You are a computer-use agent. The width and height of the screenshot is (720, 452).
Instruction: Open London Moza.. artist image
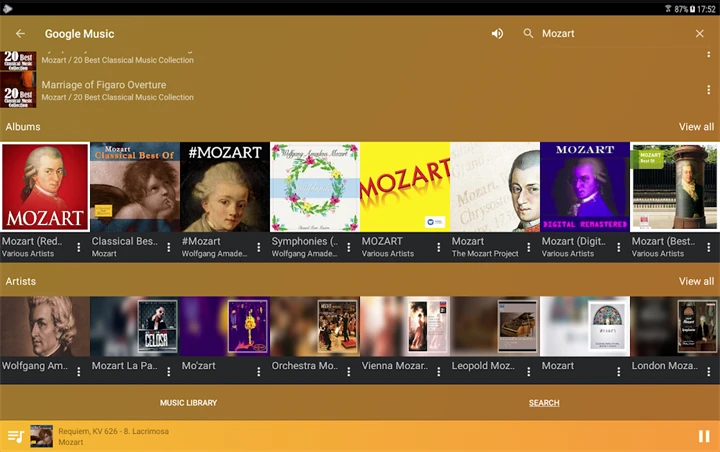pyautogui.click(x=675, y=327)
